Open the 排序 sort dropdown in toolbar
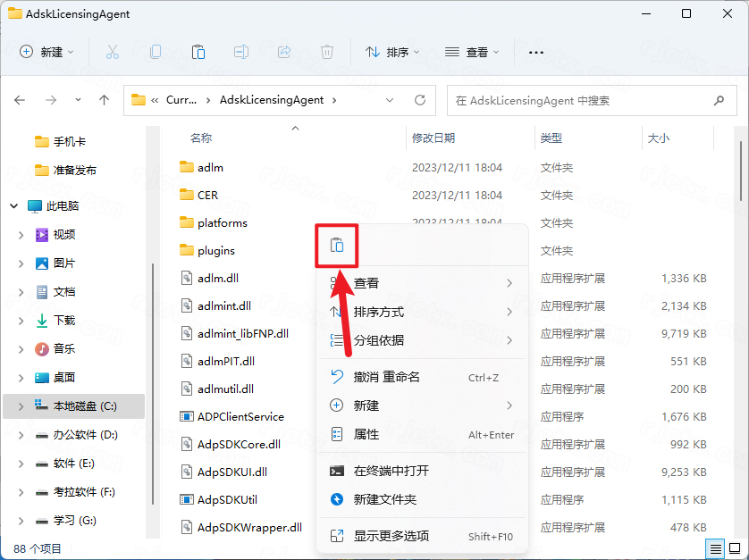 (392, 52)
